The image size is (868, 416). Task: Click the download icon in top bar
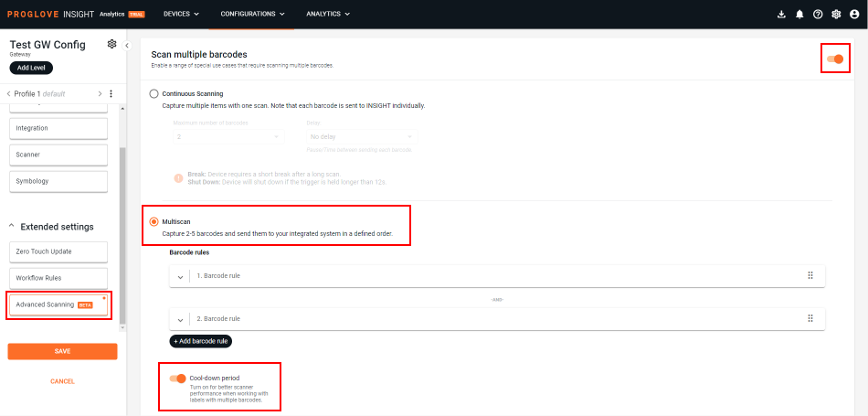(781, 15)
